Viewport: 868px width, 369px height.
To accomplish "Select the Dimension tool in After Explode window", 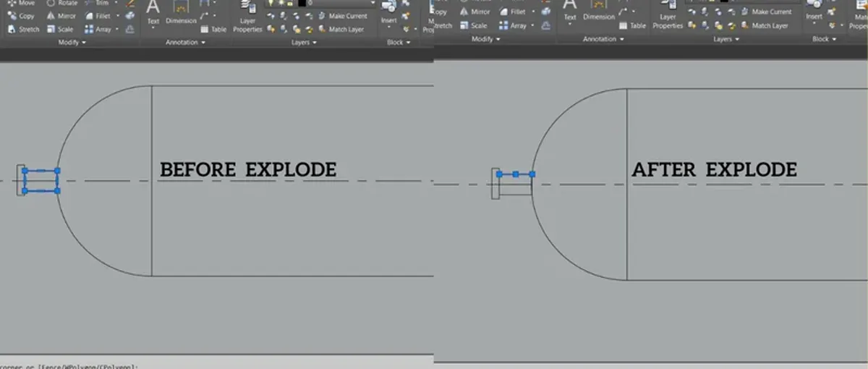I will point(600,10).
